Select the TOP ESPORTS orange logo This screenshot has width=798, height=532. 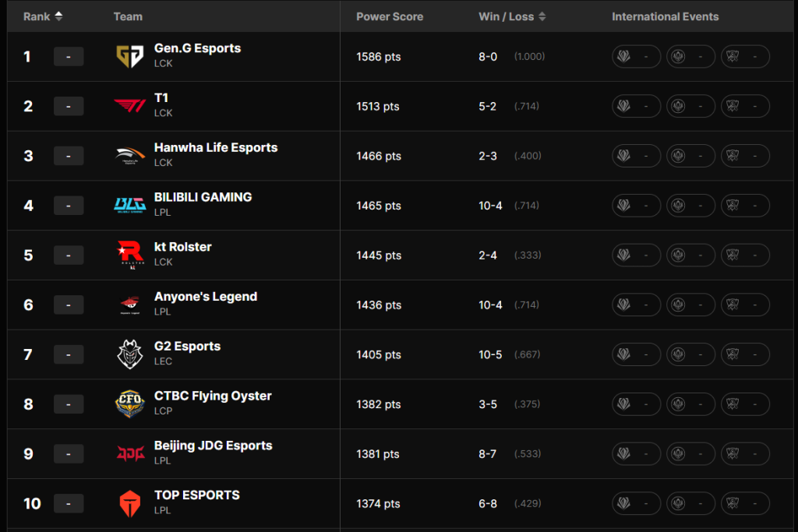129,503
